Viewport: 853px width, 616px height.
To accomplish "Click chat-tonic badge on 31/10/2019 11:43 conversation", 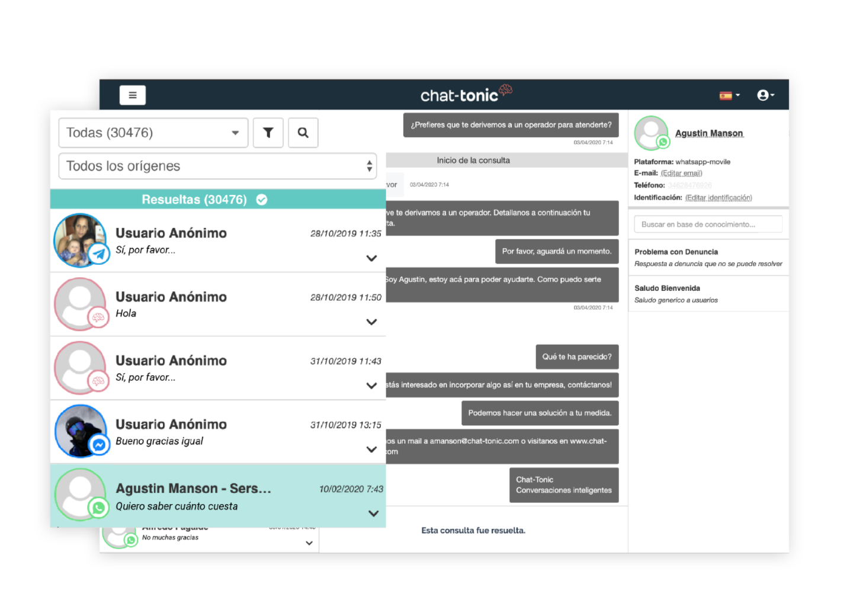I will [x=98, y=382].
